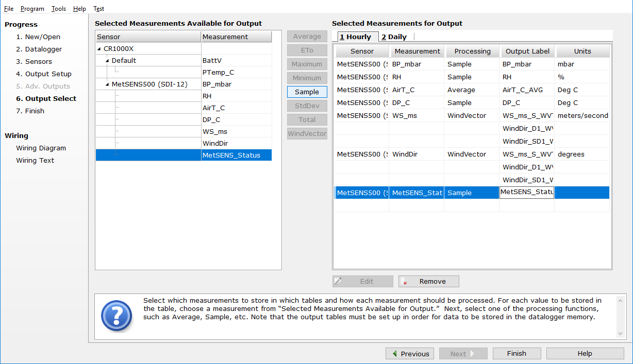633x364 pixels.
Task: Jump to step 3 Sensors
Action: (x=34, y=62)
